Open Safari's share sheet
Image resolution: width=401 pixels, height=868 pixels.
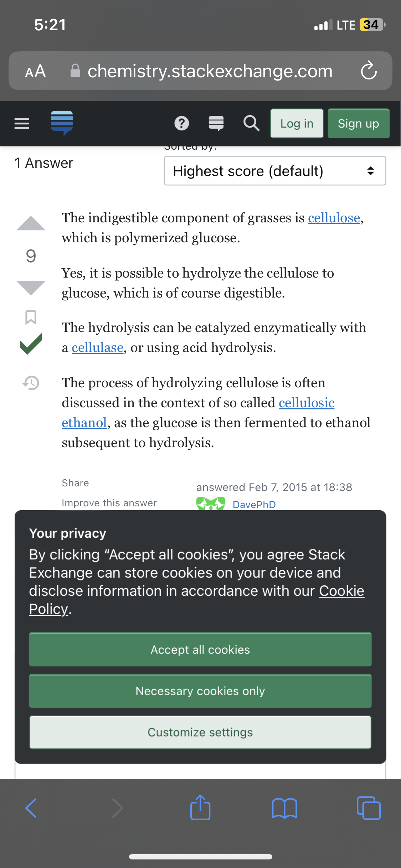pyautogui.click(x=200, y=808)
